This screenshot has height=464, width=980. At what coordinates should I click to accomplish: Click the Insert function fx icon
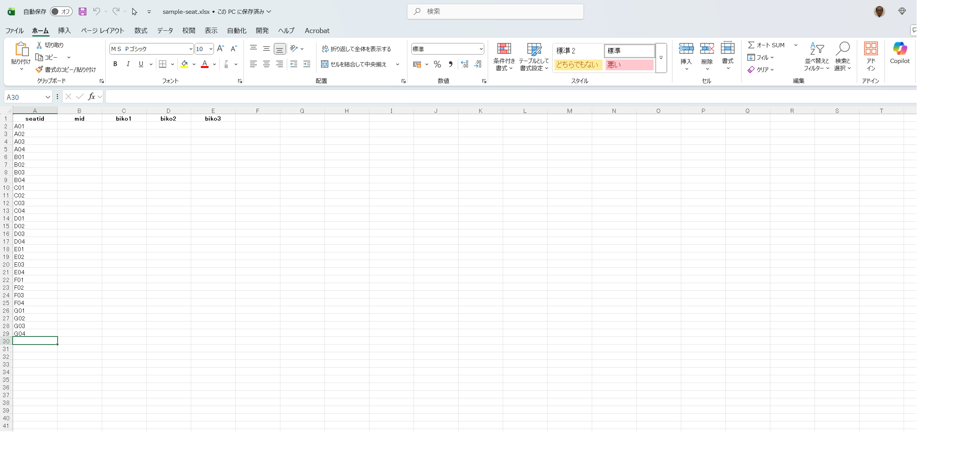coord(91,97)
